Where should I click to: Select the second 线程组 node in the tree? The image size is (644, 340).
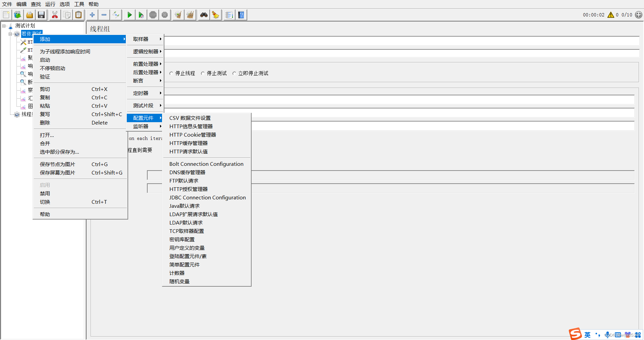click(x=27, y=114)
